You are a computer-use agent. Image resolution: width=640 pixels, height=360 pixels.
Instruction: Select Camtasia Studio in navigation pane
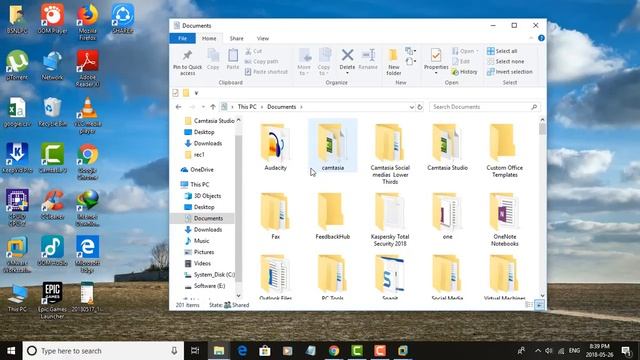[x=209, y=121]
